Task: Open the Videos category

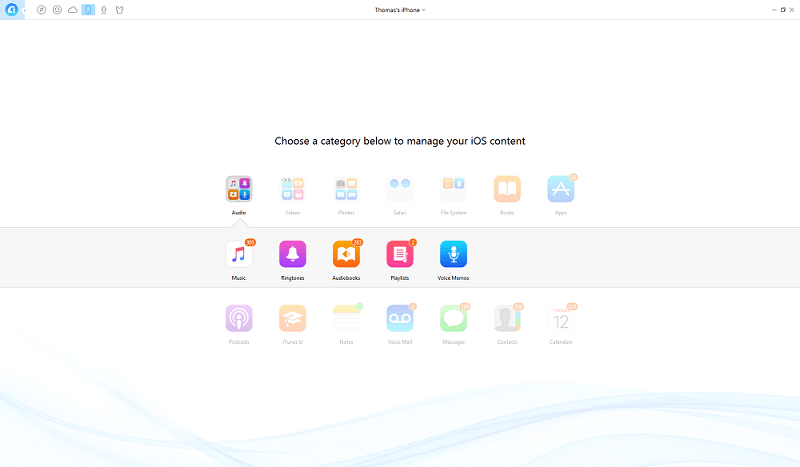Action: point(292,189)
